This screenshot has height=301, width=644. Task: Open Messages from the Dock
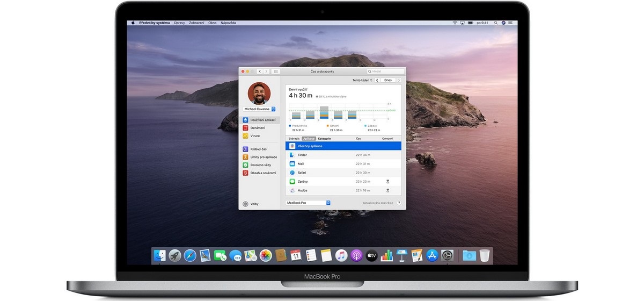(x=235, y=256)
